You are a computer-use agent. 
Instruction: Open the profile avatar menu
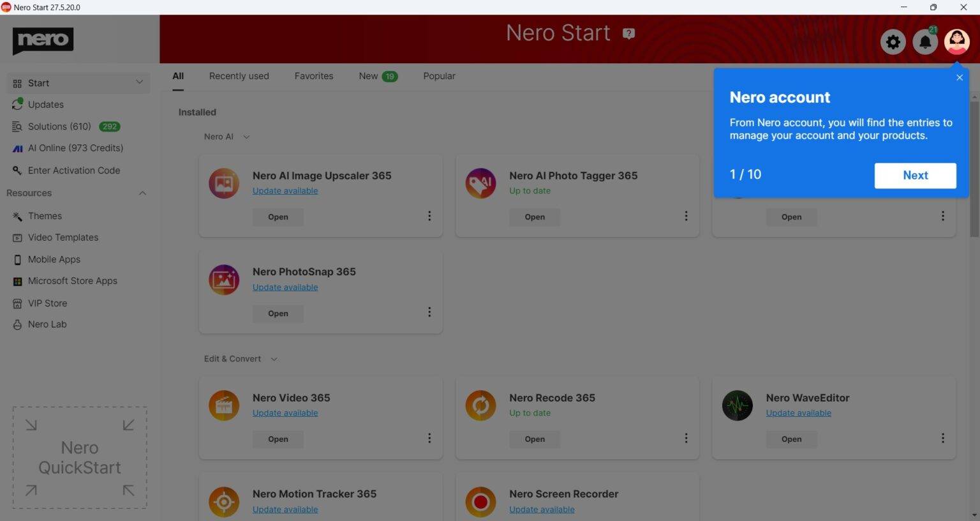tap(956, 42)
